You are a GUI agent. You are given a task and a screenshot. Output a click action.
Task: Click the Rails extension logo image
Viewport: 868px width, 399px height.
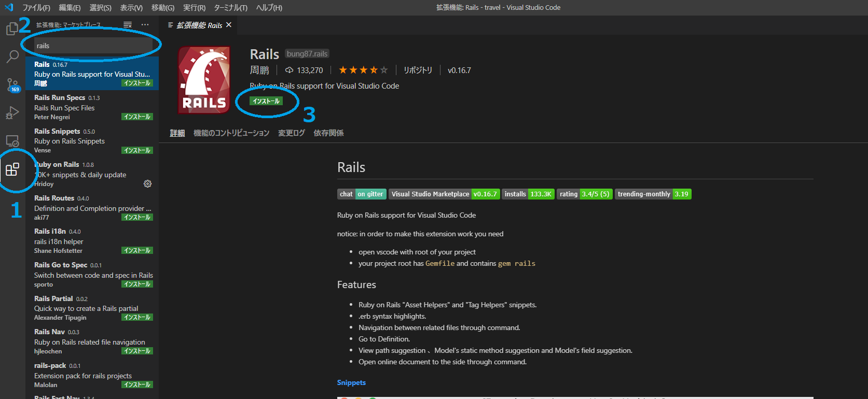click(x=204, y=80)
